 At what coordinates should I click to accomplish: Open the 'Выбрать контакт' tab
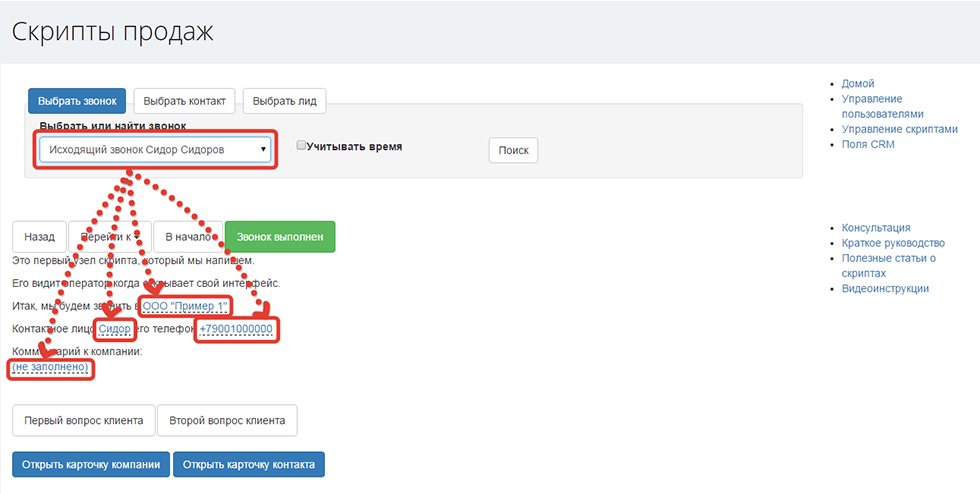[185, 101]
